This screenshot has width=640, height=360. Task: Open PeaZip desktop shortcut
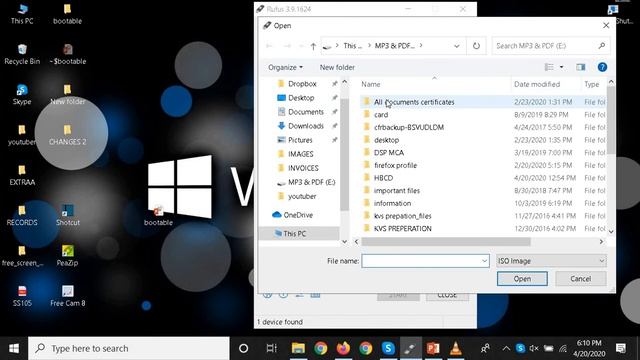68,256
